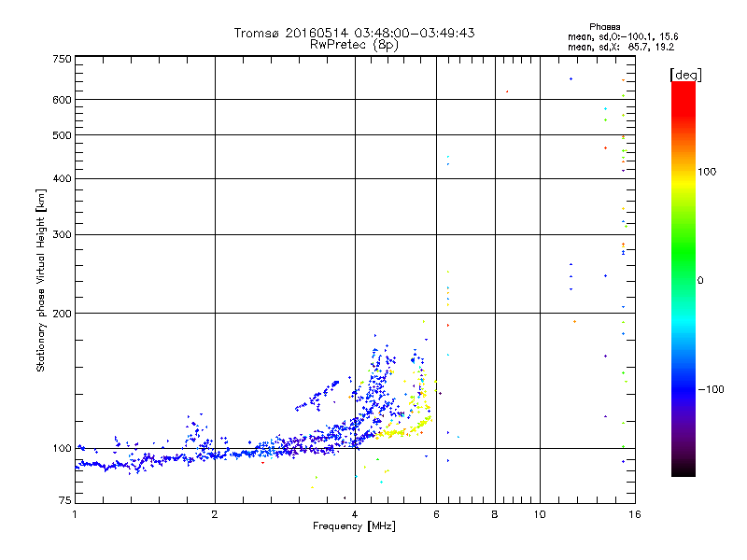This screenshot has height=560, width=747.
Task: Click the x-axis tick label '2'
Action: 215,514
